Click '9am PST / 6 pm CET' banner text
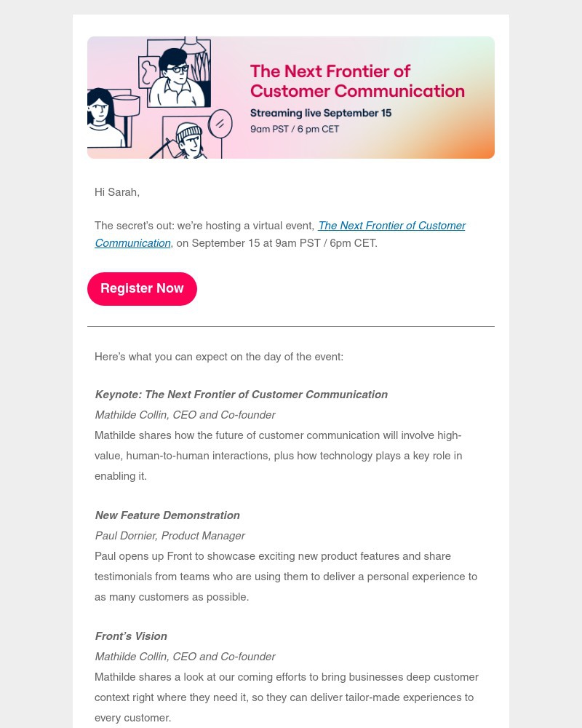The height and width of the screenshot is (728, 582). 294,129
